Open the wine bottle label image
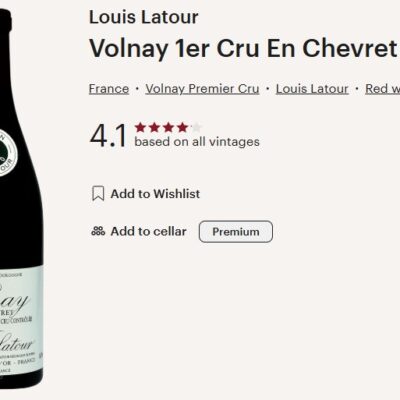 pyautogui.click(x=21, y=323)
